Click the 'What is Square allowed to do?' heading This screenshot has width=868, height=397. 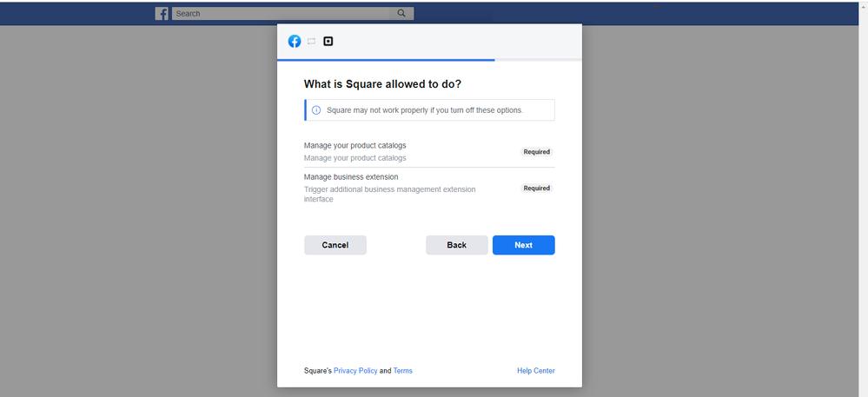click(x=382, y=84)
